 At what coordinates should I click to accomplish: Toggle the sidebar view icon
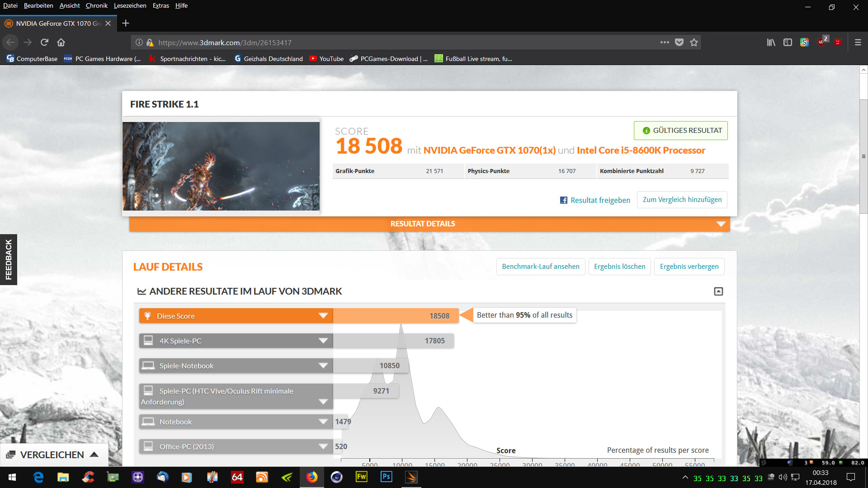point(788,42)
